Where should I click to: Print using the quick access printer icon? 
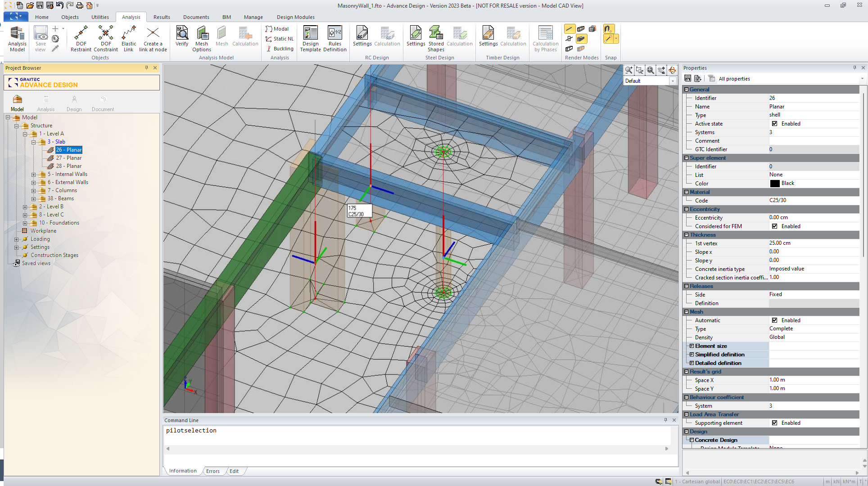tap(79, 5)
